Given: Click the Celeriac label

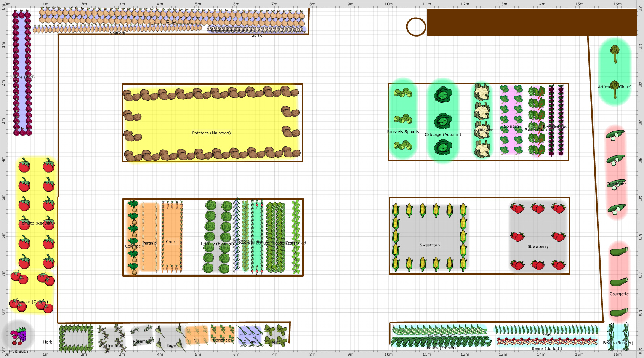Looking at the screenshot, I should (133, 246).
